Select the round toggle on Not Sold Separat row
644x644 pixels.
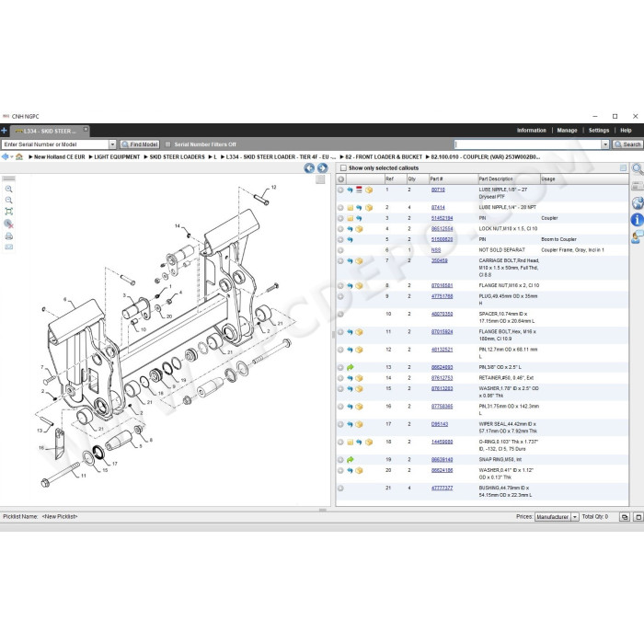[340, 250]
